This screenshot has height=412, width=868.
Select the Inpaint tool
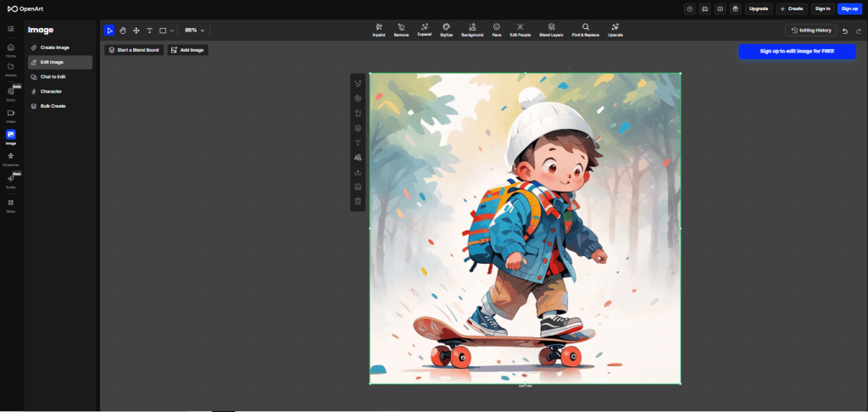[379, 30]
